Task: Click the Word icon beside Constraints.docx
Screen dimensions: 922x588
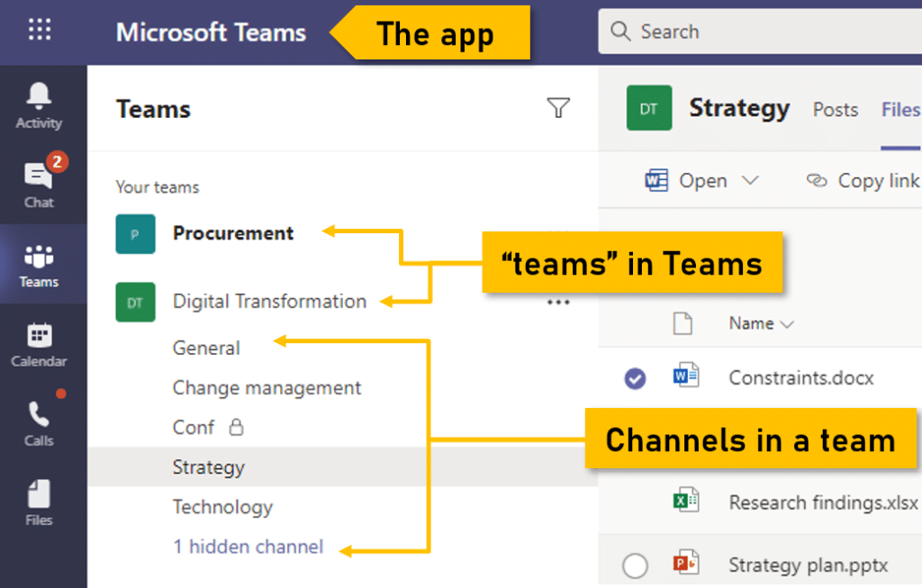Action: pyautogui.click(x=684, y=378)
